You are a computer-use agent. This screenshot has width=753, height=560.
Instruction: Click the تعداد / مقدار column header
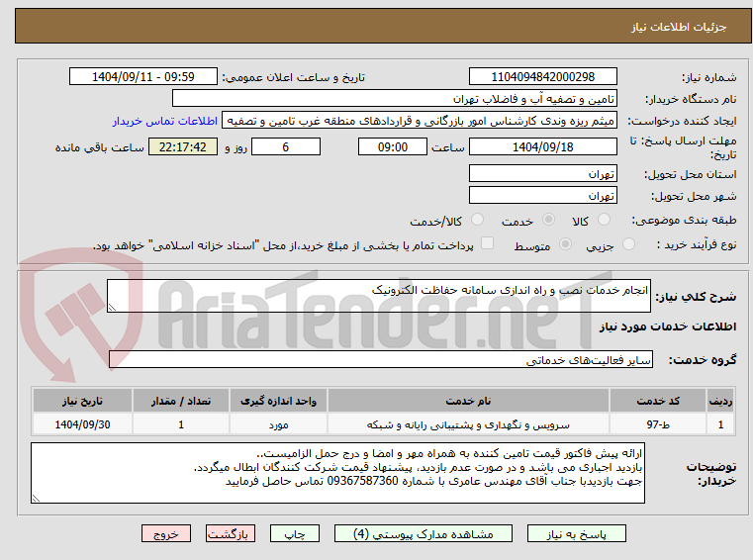[181, 401]
